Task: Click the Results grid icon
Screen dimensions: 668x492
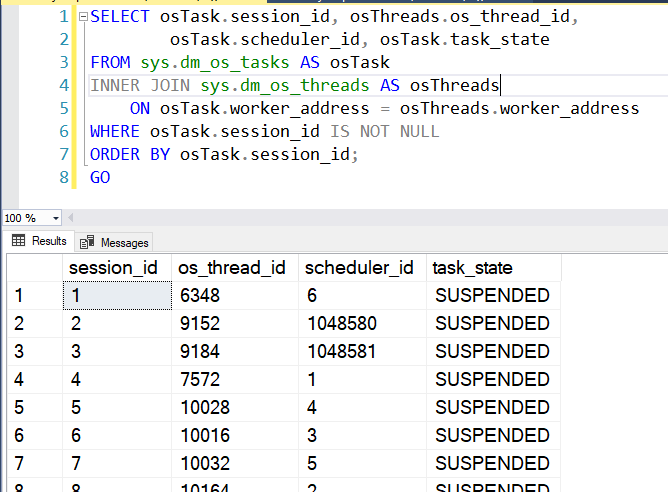Action: [x=18, y=241]
